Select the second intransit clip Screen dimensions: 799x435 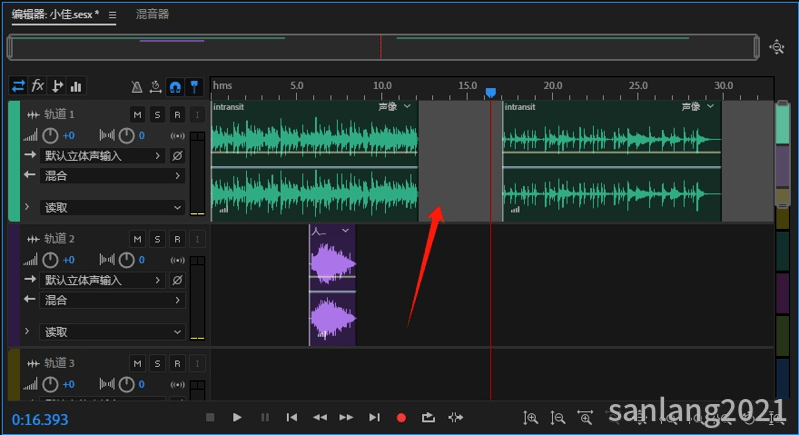tap(612, 161)
